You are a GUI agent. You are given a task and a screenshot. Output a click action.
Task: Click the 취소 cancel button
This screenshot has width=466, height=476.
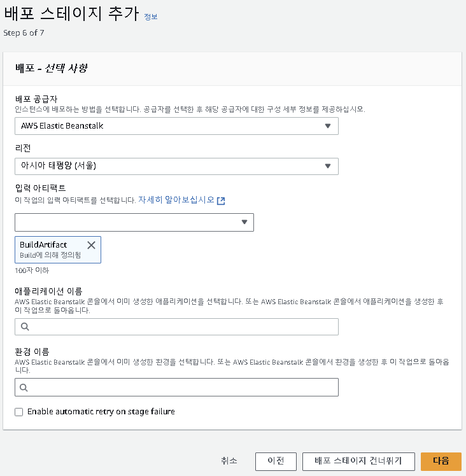(229, 461)
